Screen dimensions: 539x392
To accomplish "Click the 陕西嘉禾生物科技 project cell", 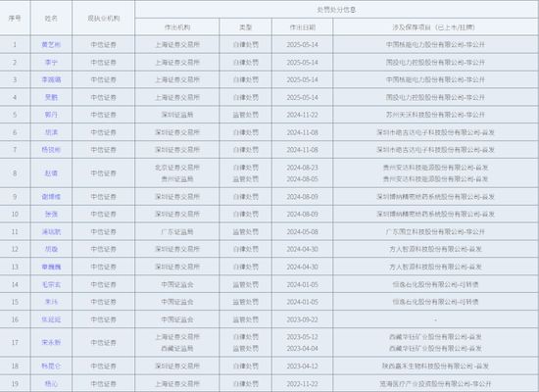I will 435,367.
